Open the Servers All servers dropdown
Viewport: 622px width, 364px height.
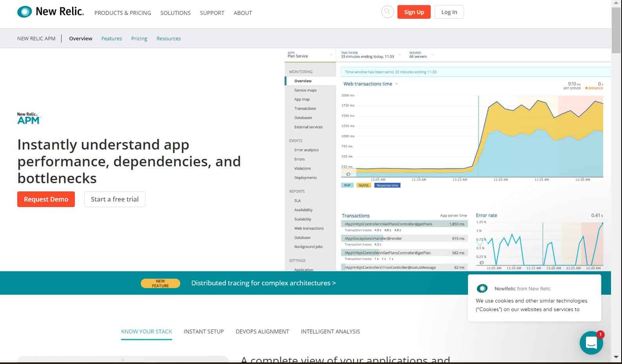pyautogui.click(x=421, y=55)
